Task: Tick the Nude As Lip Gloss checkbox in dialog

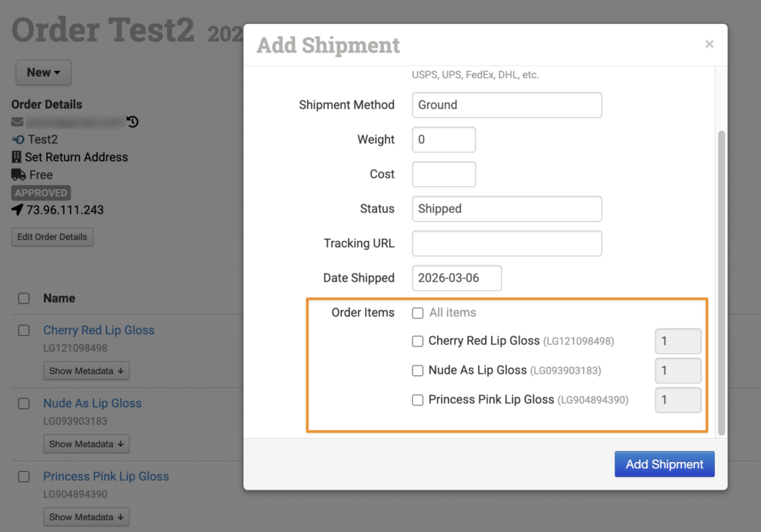Action: point(418,371)
